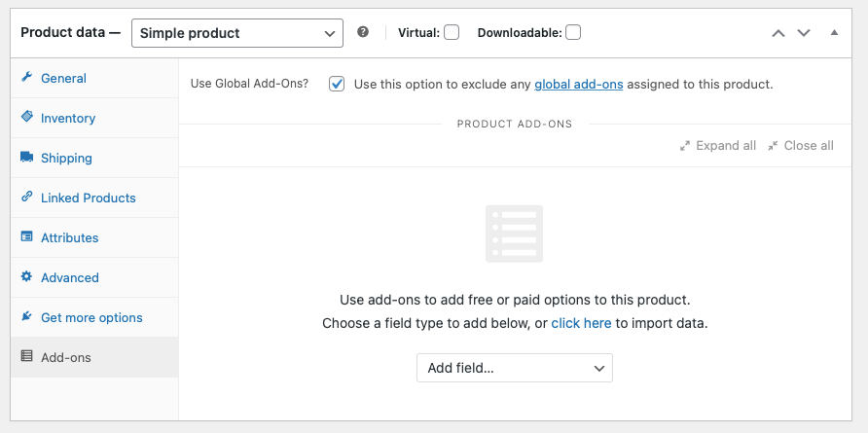Screen dimensions: 868x433
Task: Open the Inventory tab
Action: point(68,118)
